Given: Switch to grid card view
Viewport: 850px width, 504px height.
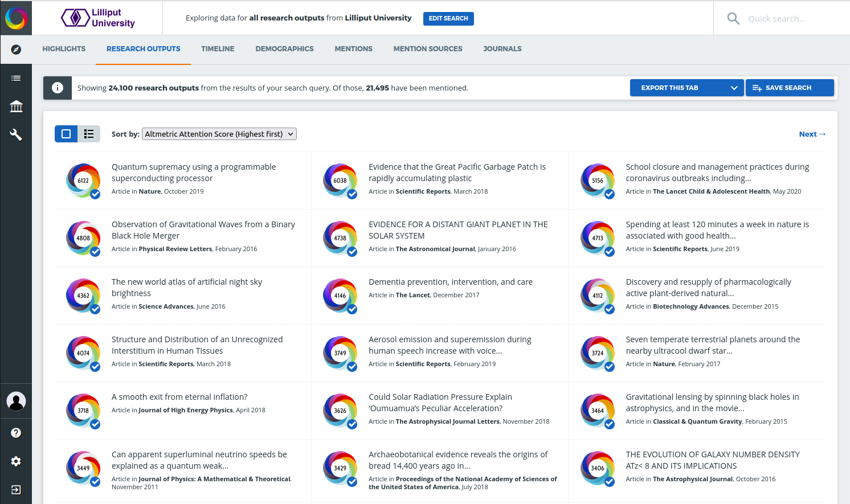Looking at the screenshot, I should click(x=66, y=134).
